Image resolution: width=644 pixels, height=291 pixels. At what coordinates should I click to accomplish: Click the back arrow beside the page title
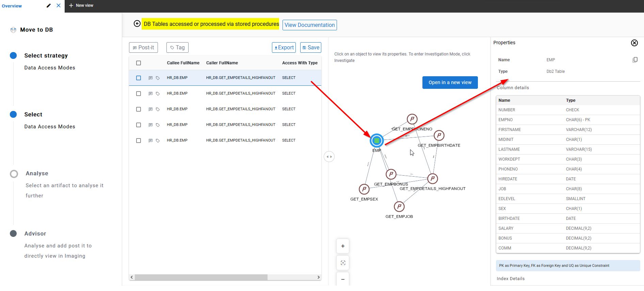(x=137, y=24)
